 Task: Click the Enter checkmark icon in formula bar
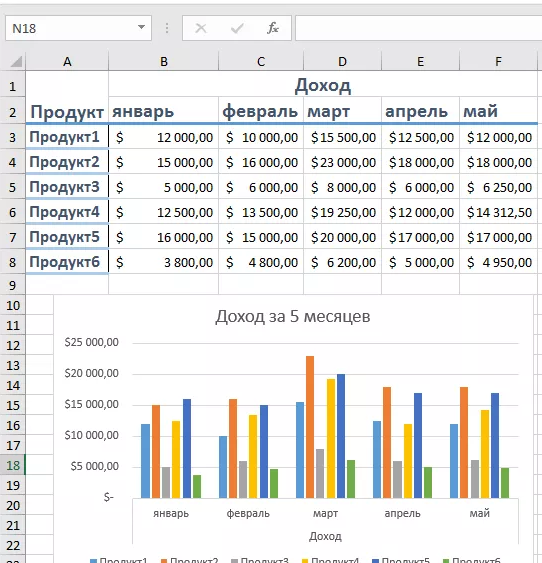coord(237,28)
